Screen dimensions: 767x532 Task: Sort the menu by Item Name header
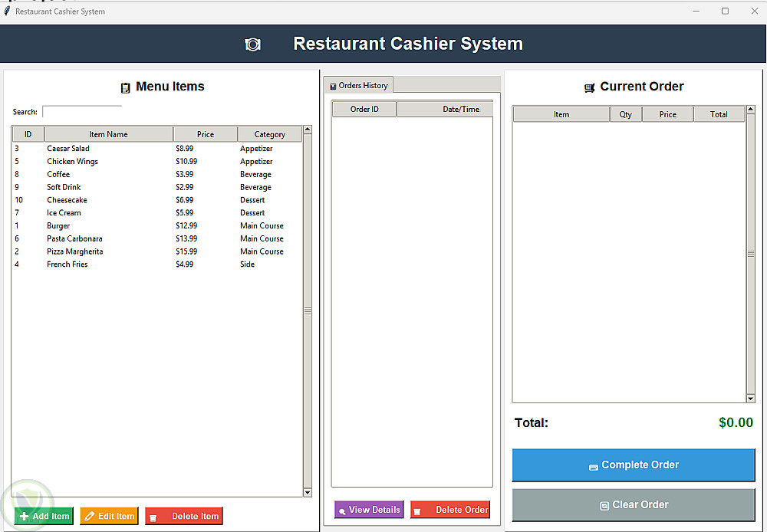[109, 134]
